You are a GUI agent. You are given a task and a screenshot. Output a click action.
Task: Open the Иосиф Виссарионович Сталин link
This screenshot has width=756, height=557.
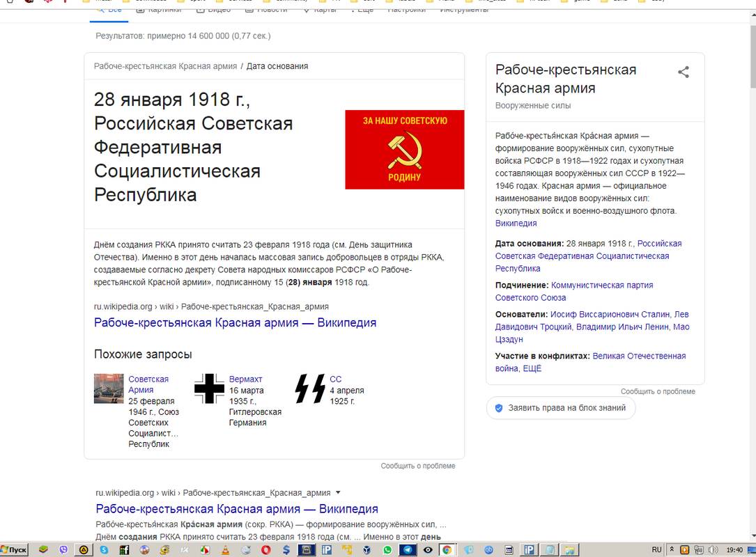610,314
